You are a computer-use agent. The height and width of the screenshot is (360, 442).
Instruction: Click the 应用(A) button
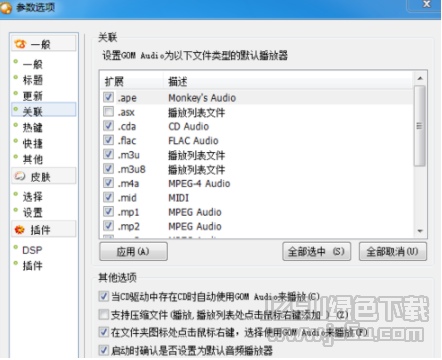coord(133,251)
